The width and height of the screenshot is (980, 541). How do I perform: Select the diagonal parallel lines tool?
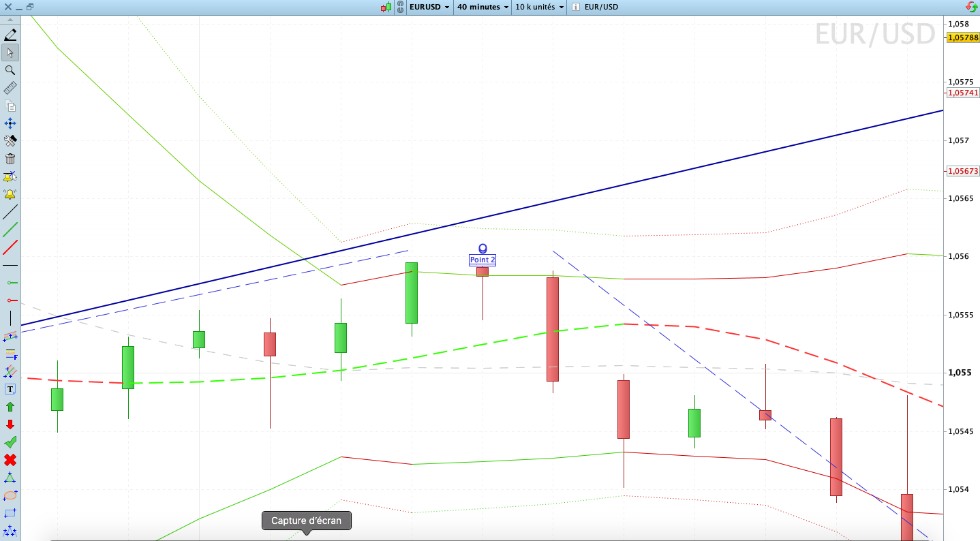[x=10, y=371]
